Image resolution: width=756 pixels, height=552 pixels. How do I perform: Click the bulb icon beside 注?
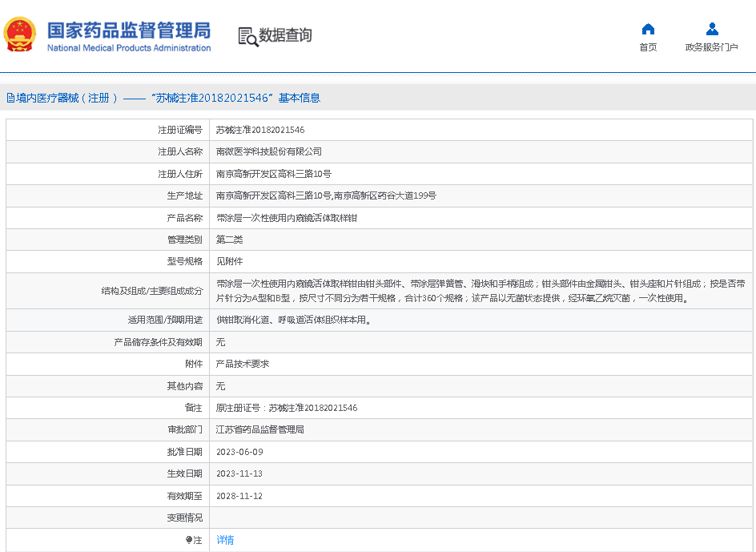[x=189, y=540]
